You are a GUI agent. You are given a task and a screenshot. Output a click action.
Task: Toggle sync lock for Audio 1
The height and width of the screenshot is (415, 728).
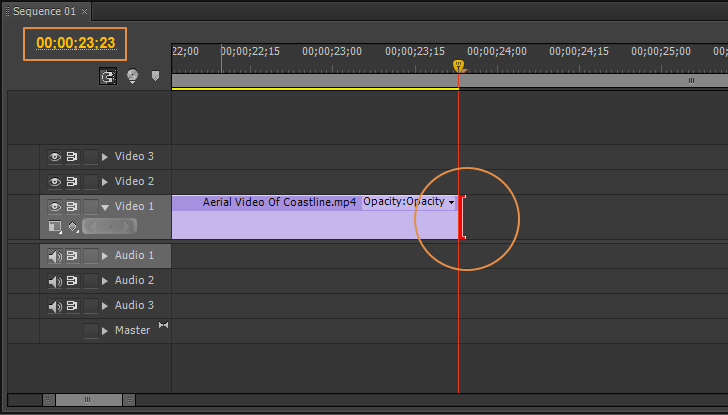click(72, 256)
